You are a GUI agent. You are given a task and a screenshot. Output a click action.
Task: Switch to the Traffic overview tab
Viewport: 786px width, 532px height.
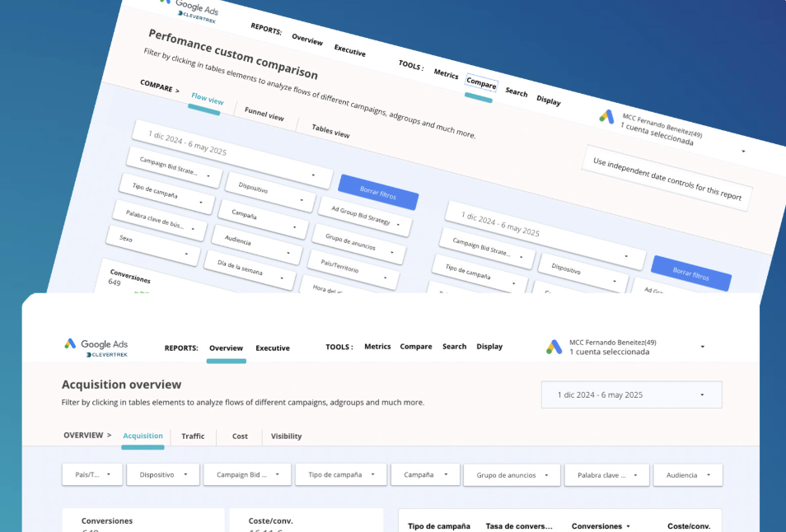[193, 436]
